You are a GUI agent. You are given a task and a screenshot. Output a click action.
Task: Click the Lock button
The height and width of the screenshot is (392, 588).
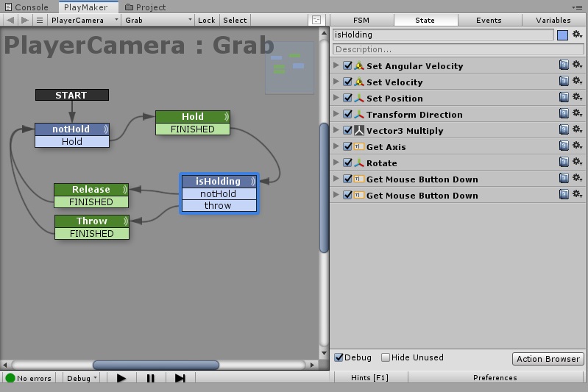pos(207,21)
